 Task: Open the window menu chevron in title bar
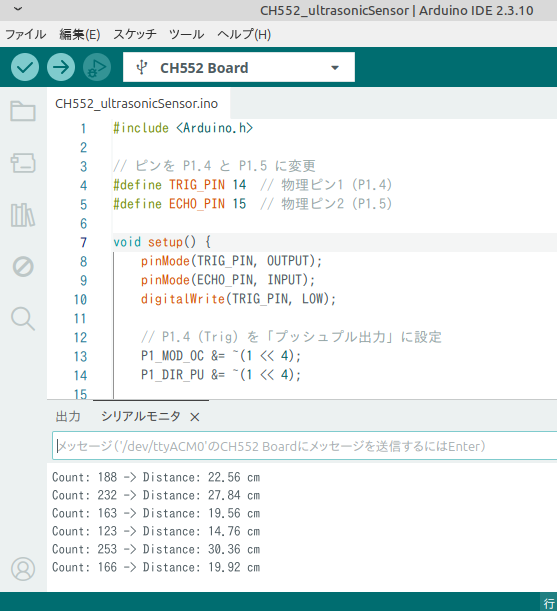tap(18, 9)
